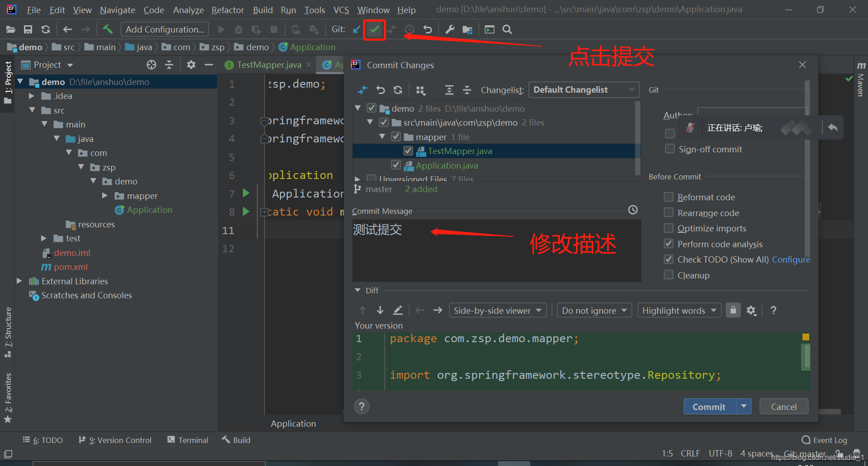Click Expand All icon in Commit dialog
Image resolution: width=868 pixels, height=466 pixels.
tap(449, 90)
